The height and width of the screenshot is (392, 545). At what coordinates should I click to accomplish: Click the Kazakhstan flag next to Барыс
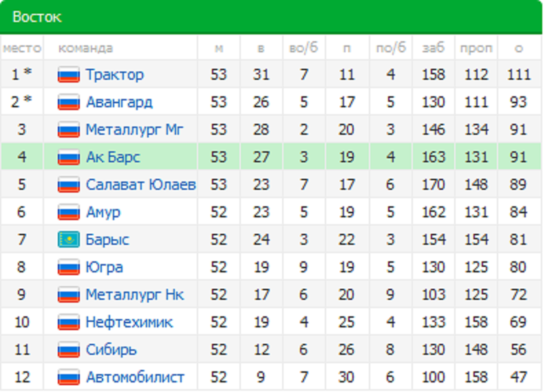point(69,240)
